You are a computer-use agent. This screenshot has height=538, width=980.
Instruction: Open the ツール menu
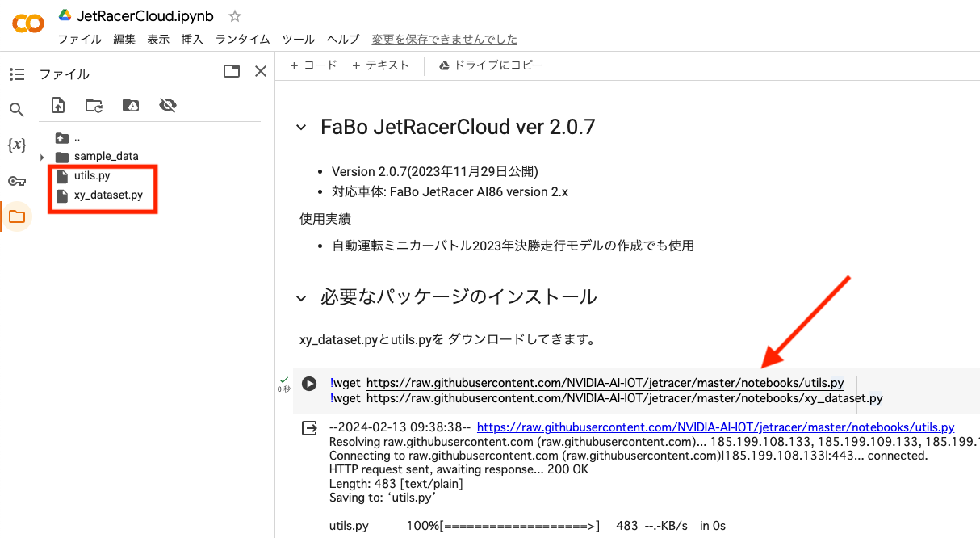298,39
